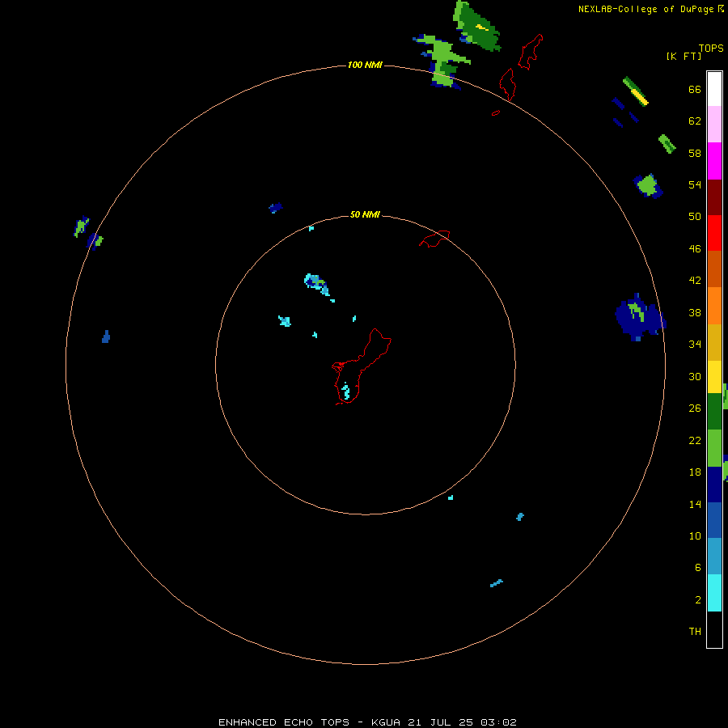Click the '22' legend value
The image size is (728, 728).
(x=695, y=440)
